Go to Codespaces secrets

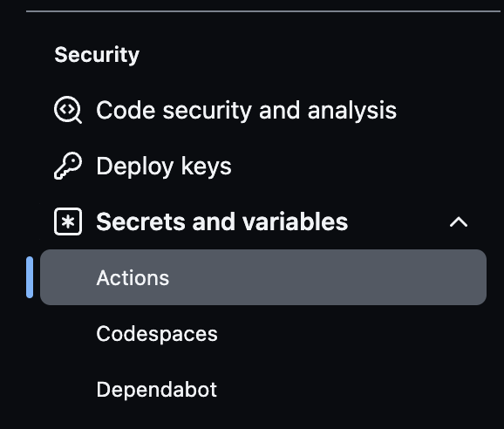(x=263, y=333)
